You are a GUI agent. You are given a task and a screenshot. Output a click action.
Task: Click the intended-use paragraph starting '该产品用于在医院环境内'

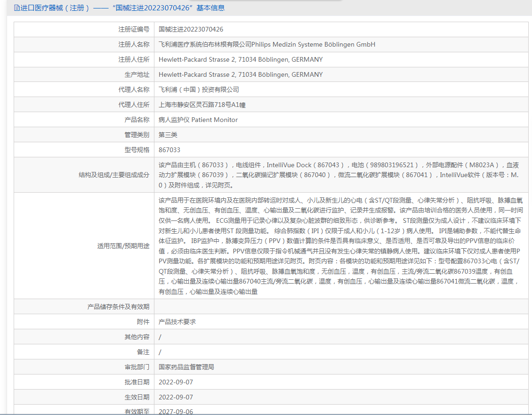click(x=341, y=246)
